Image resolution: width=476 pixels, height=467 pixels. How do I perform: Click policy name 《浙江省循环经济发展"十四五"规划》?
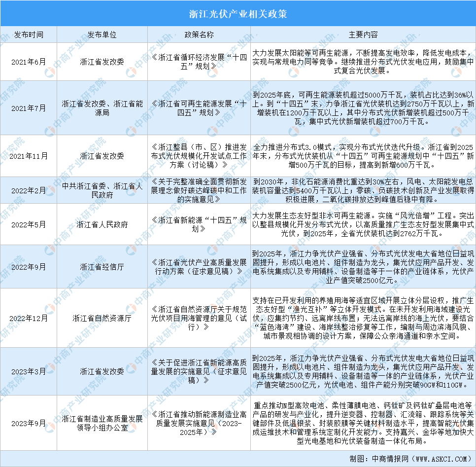click(199, 62)
